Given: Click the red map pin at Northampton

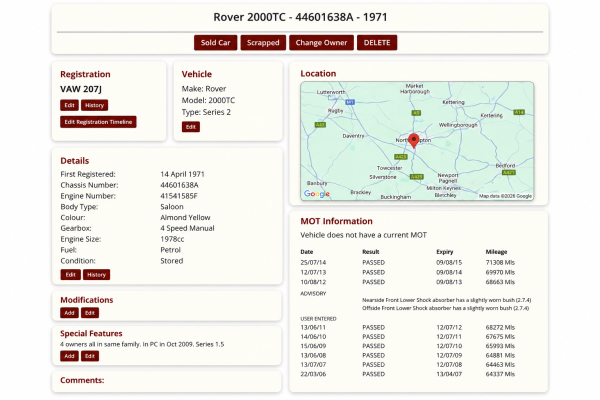Looking at the screenshot, I should pos(414,140).
